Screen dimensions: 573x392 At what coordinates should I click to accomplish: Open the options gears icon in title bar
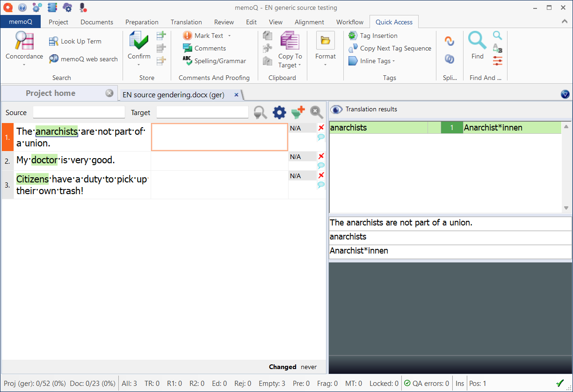point(37,7)
